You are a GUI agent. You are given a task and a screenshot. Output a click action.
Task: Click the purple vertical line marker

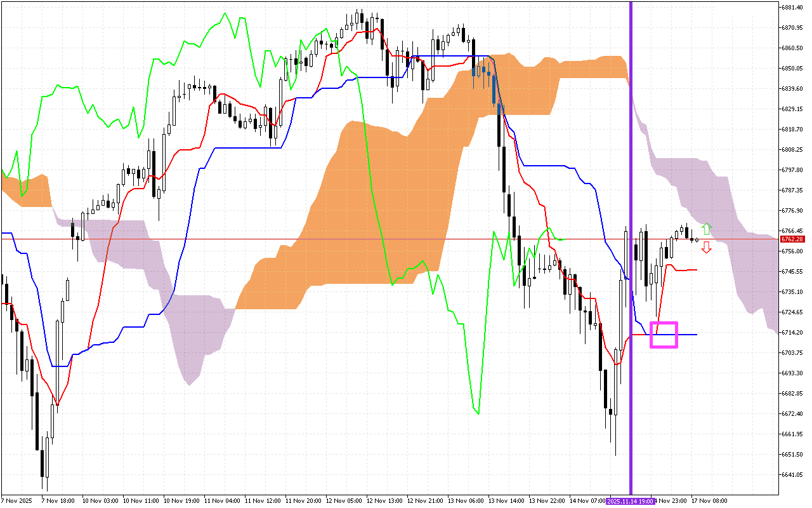(x=632, y=254)
